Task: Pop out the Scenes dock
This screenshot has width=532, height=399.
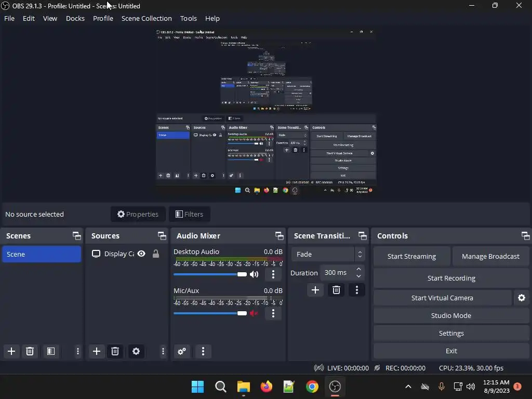Action: point(77,236)
